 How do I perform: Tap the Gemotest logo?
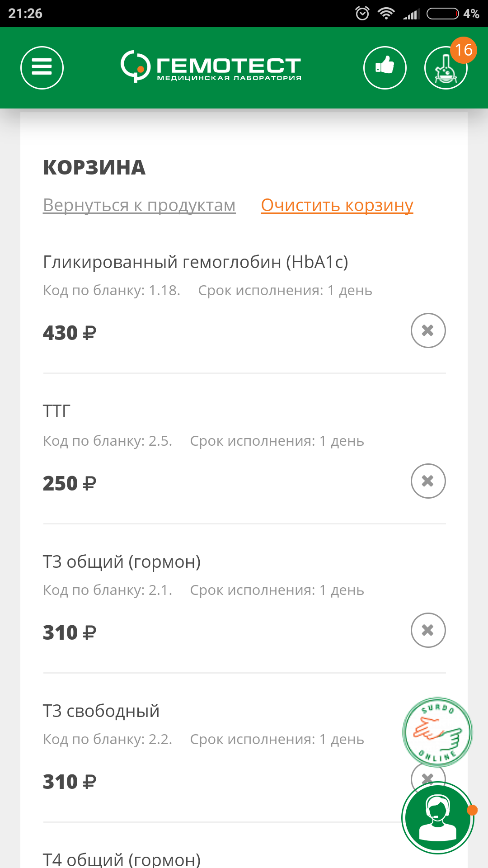tap(211, 67)
